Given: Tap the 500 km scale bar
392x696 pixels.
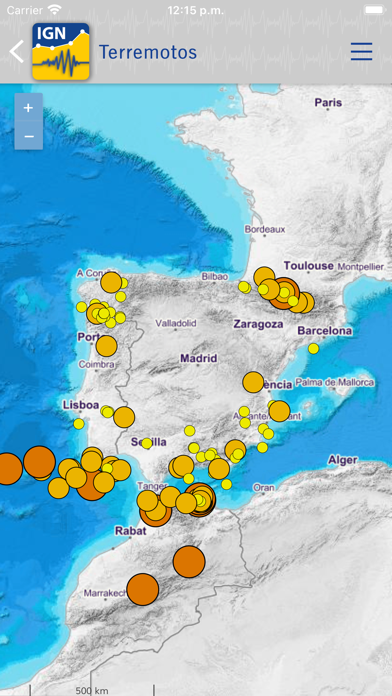Looking at the screenshot, I should [x=91, y=691].
